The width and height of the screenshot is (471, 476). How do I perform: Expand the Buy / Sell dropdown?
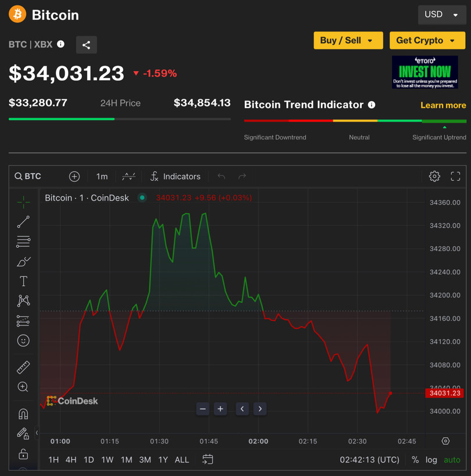coord(348,40)
